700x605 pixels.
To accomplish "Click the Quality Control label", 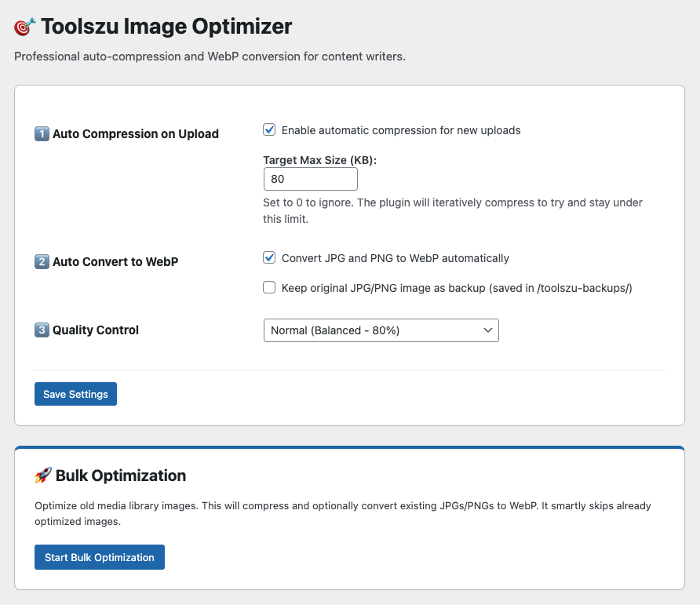I will click(96, 330).
